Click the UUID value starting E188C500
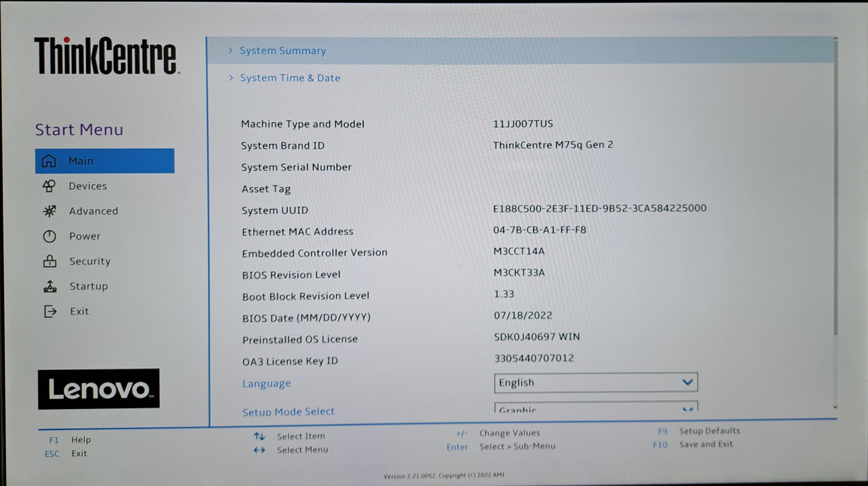Screen dimensions: 868x486 [x=600, y=208]
